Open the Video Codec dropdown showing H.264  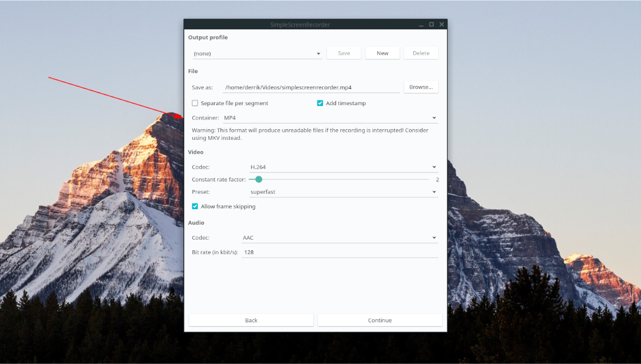343,167
